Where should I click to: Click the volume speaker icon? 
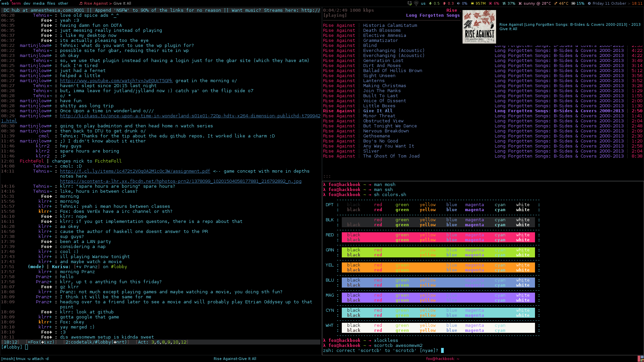pyautogui.click(x=458, y=3)
